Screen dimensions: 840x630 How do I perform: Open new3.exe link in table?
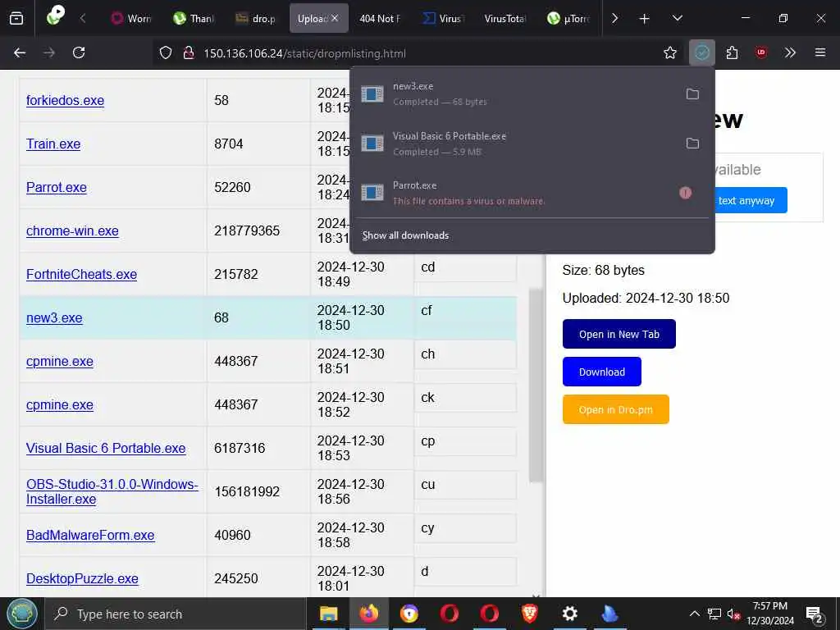tap(54, 317)
